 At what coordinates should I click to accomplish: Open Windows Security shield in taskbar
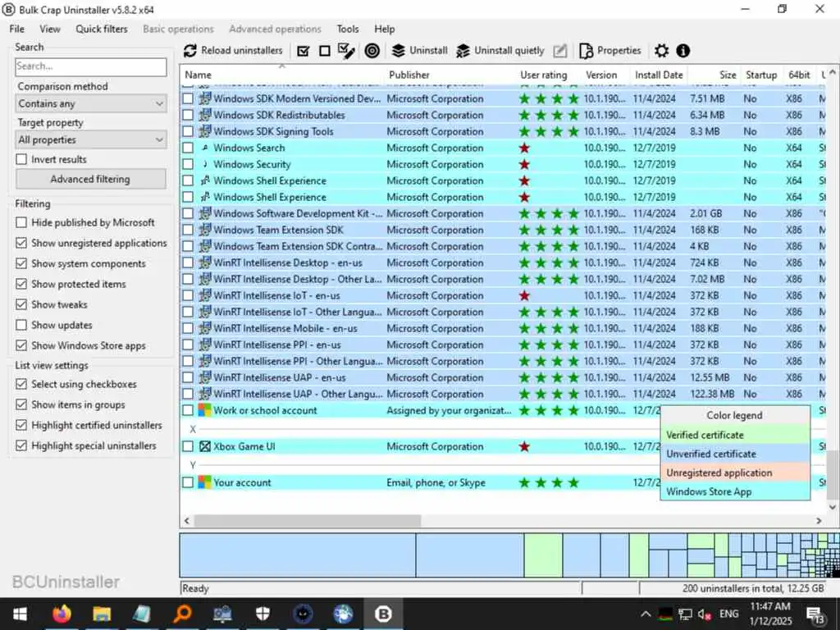point(262,614)
